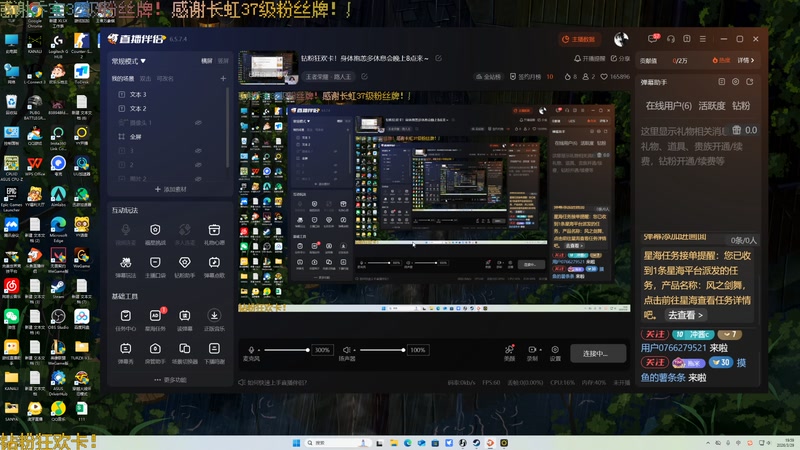Mute the speaker using 扬声器 icon
800x450 pixels.
(x=346, y=349)
